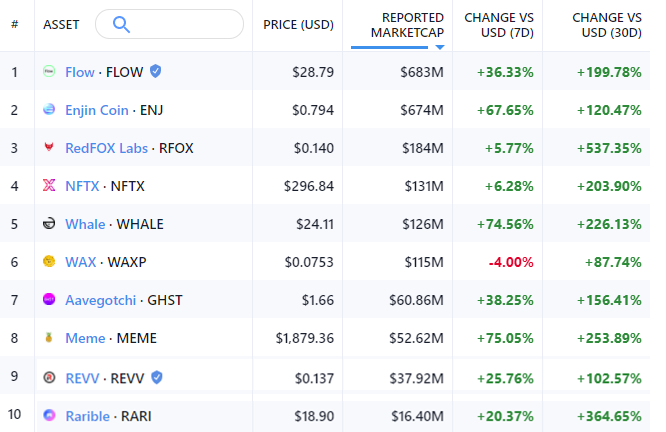The width and height of the screenshot is (666, 432).
Task: Select the +67.65% 7D change
Action: pos(505,110)
